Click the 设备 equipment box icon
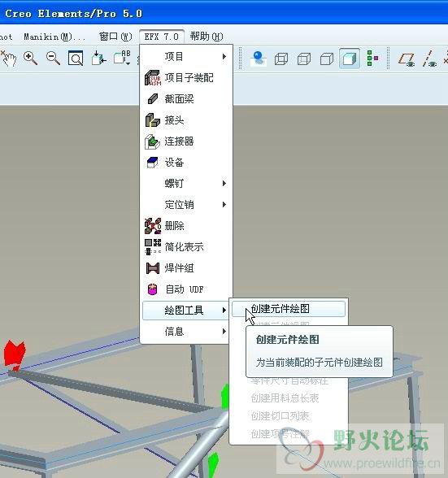This screenshot has height=478, width=448. tap(153, 163)
